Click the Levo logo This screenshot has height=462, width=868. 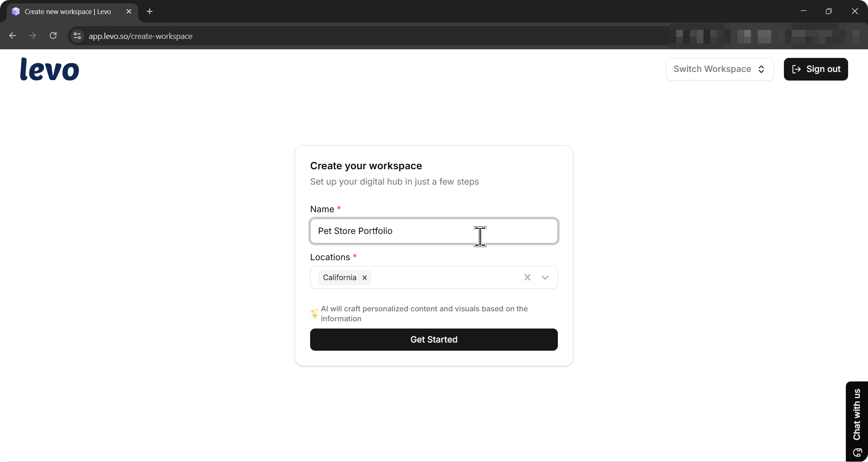[50, 69]
